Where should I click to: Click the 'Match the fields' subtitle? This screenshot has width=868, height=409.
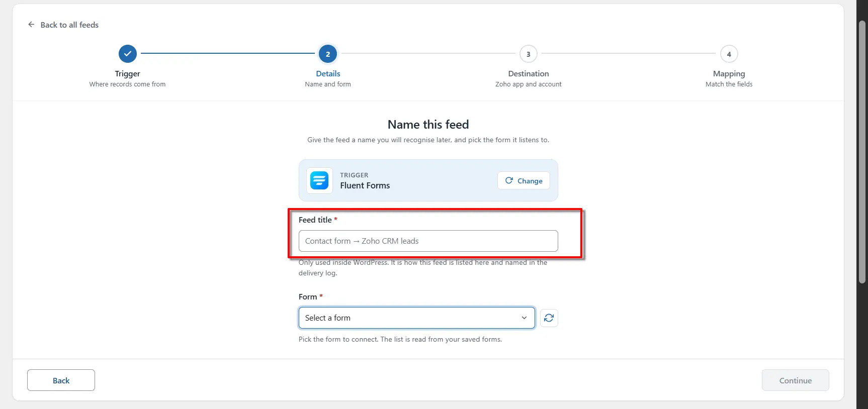tap(729, 84)
